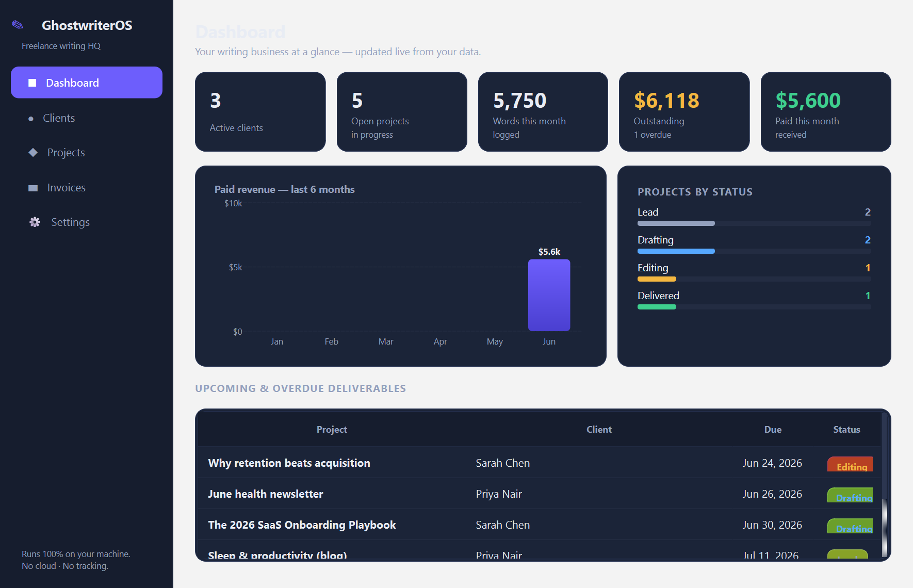Open the Dashboard nav item
Viewport: 913px width, 588px height.
click(x=87, y=83)
